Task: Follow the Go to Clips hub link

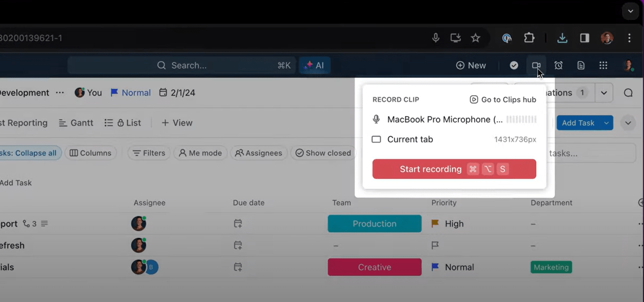Action: 503,100
